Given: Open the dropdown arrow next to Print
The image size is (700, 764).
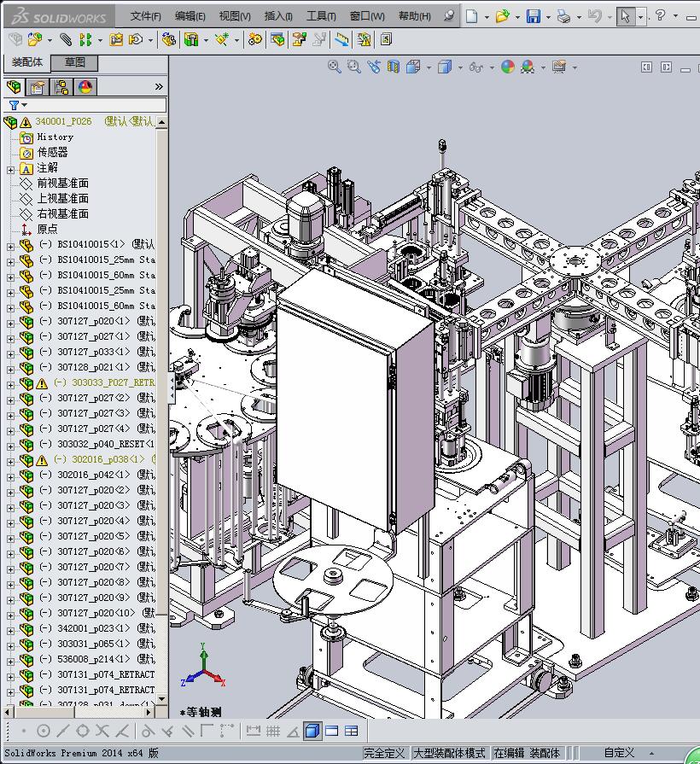Looking at the screenshot, I should pyautogui.click(x=579, y=17).
